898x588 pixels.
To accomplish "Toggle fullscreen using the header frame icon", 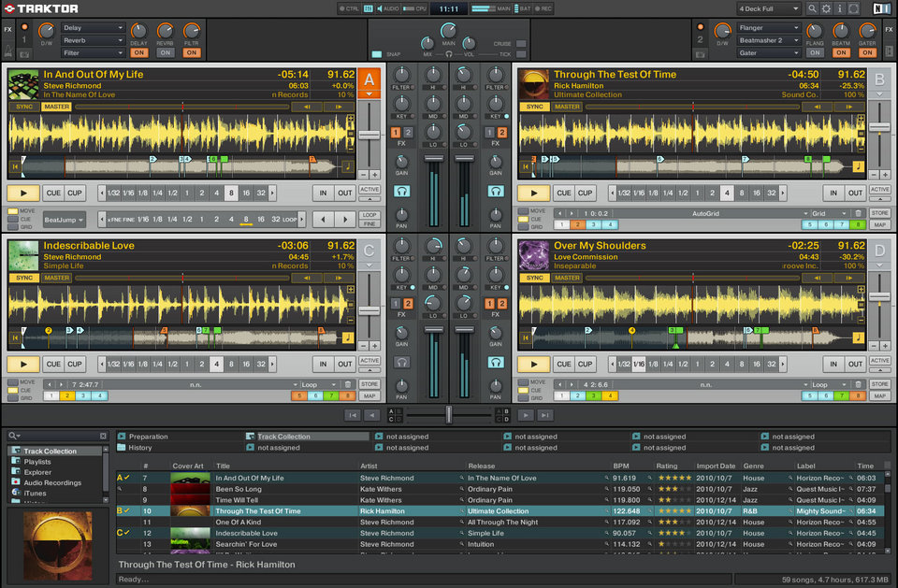I will pos(853,8).
